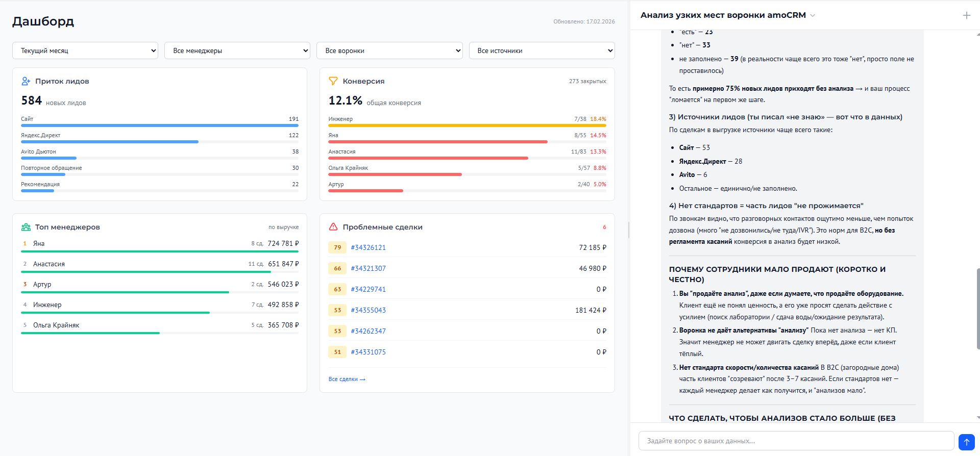
Task: Click the problem deals warning triangle icon
Action: 333,227
